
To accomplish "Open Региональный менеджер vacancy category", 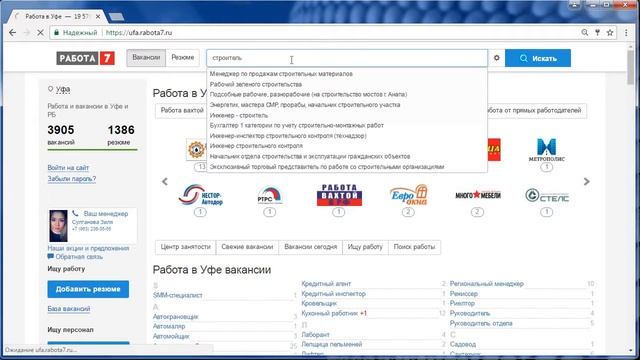I will tap(487, 284).
